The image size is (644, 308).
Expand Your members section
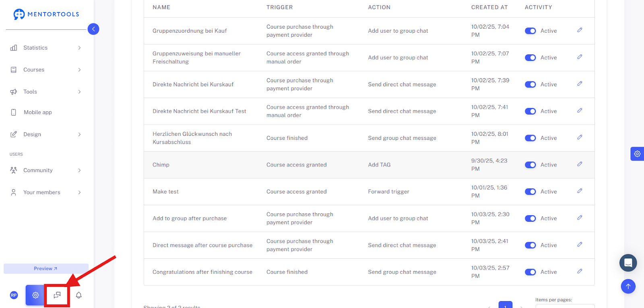tap(46, 192)
